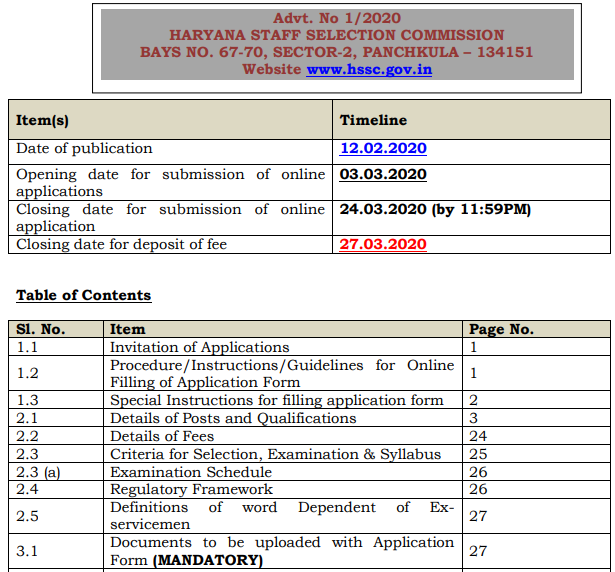Click the 'Item(s)' column header
Image resolution: width=615 pixels, height=572 pixels.
point(42,120)
